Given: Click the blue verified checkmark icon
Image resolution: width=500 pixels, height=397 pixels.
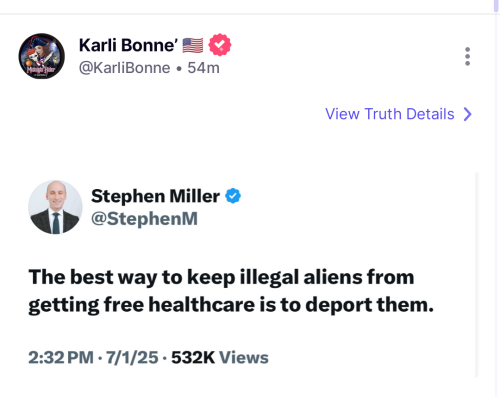Looking at the screenshot, I should 233,196.
